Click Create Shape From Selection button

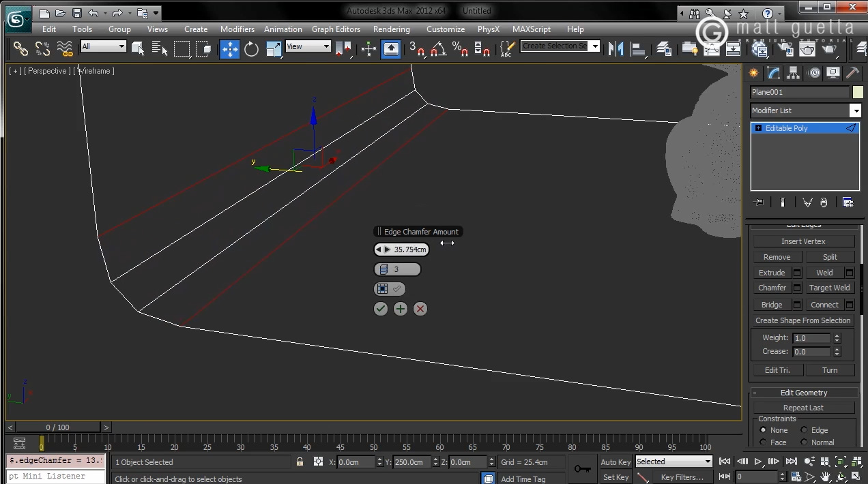tap(803, 320)
